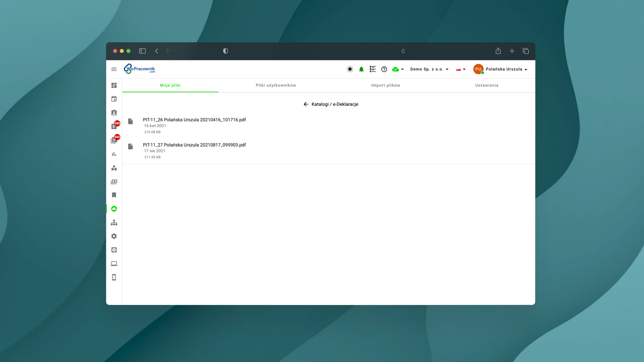
Task: Go back via Katalogi arrow
Action: point(306,104)
